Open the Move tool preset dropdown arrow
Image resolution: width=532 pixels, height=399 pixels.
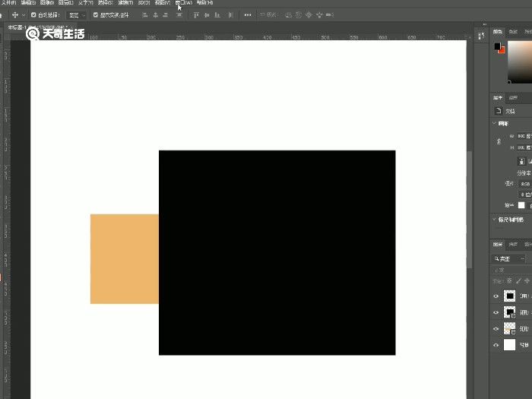click(x=24, y=15)
